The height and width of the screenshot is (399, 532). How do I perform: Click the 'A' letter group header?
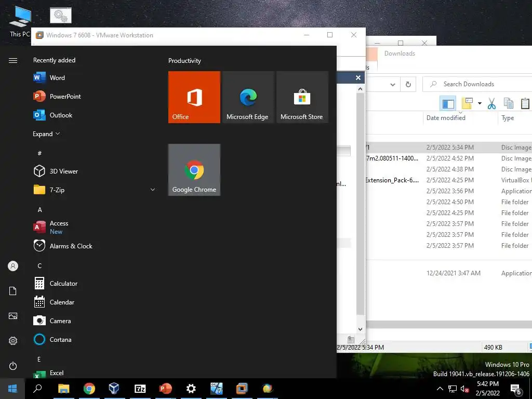click(39, 210)
